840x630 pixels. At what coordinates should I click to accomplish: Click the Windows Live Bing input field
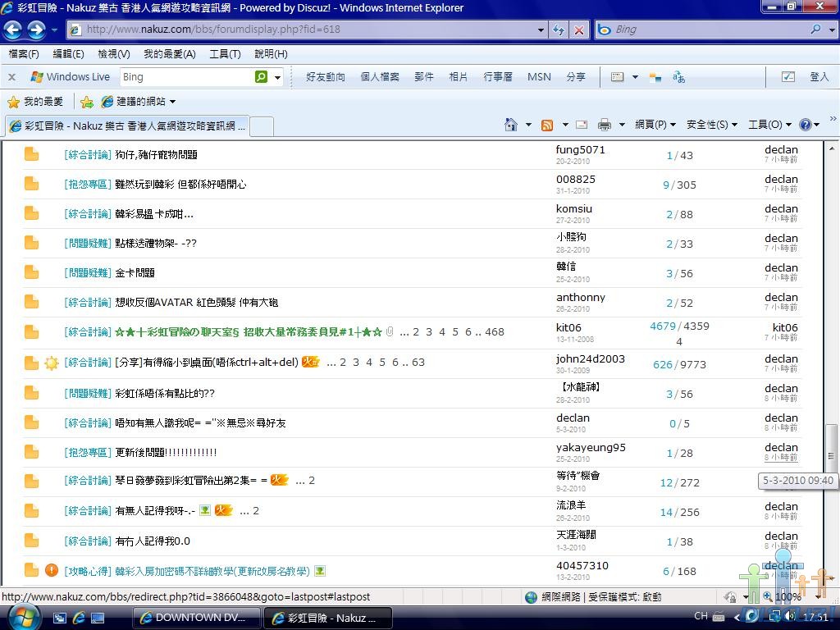[x=187, y=77]
